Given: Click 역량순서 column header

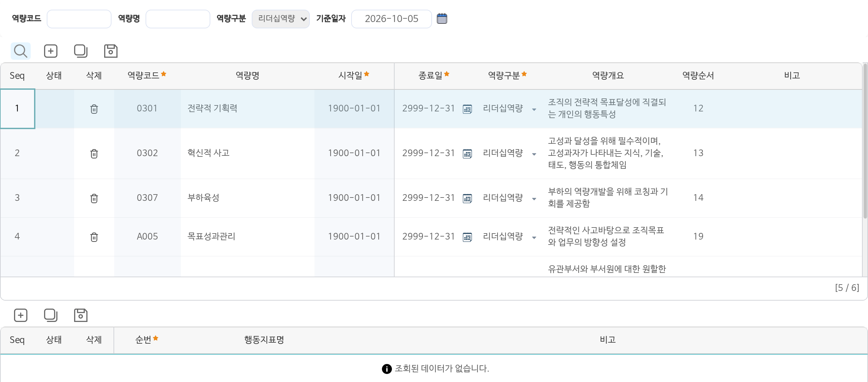Looking at the screenshot, I should [698, 75].
